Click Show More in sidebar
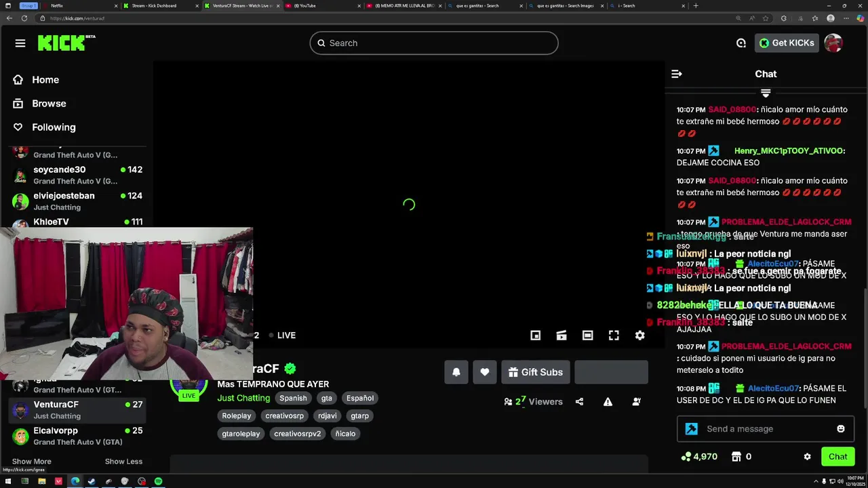The image size is (868, 488). click(x=31, y=462)
